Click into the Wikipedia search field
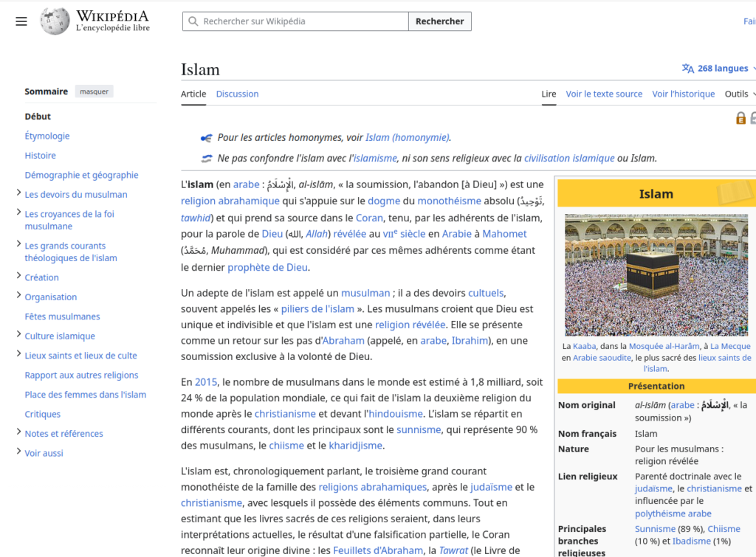This screenshot has width=756, height=557. 303,21
